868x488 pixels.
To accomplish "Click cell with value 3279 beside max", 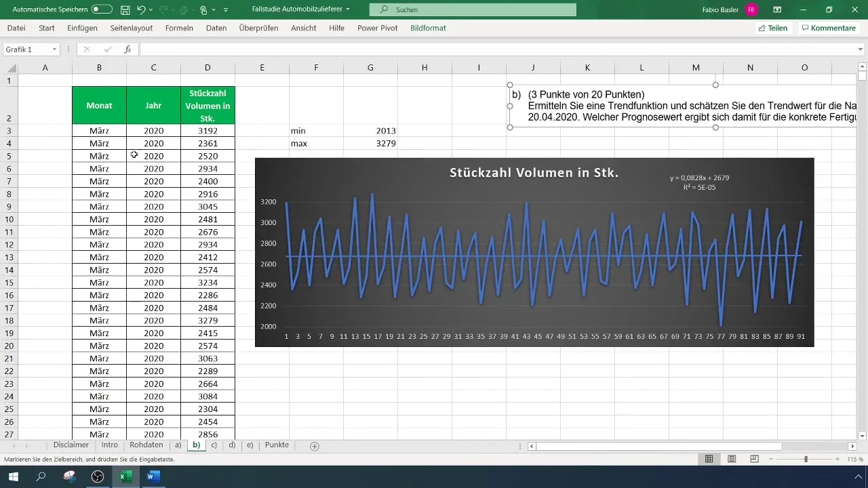I will coord(370,144).
